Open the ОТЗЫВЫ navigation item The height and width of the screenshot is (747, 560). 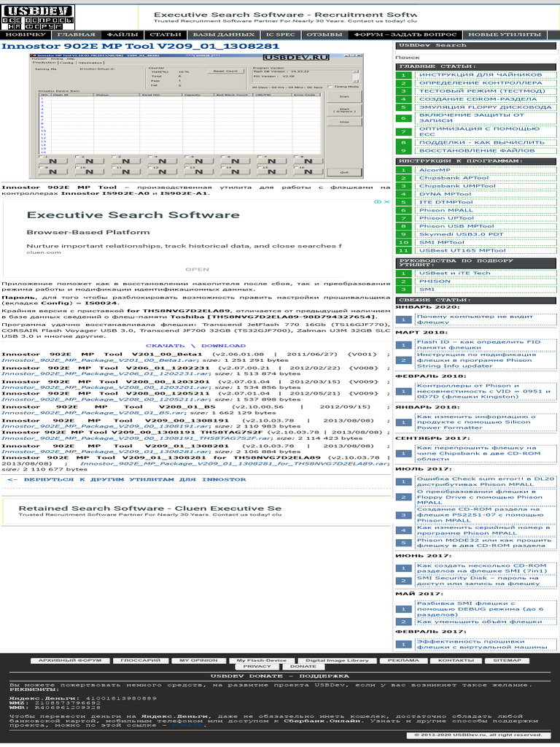pos(324,35)
